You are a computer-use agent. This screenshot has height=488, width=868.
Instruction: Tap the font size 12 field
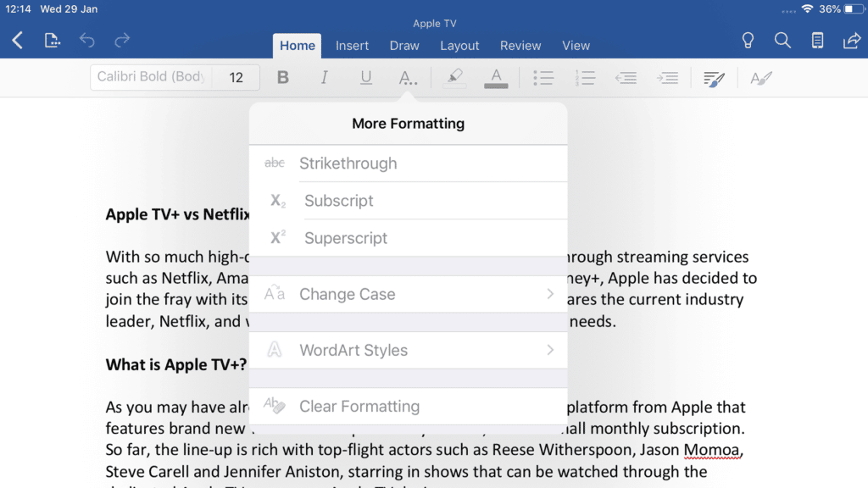[x=236, y=78]
